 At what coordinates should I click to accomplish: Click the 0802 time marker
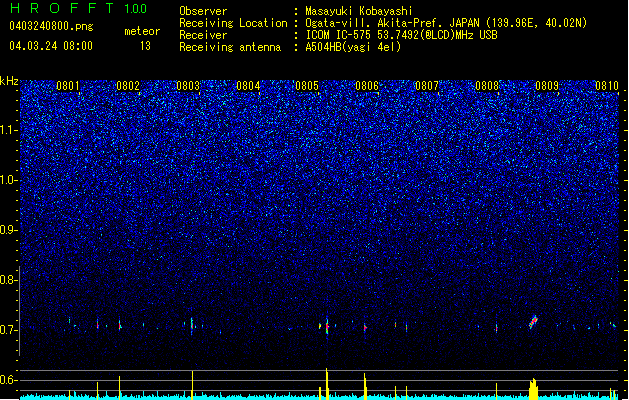tap(128, 86)
